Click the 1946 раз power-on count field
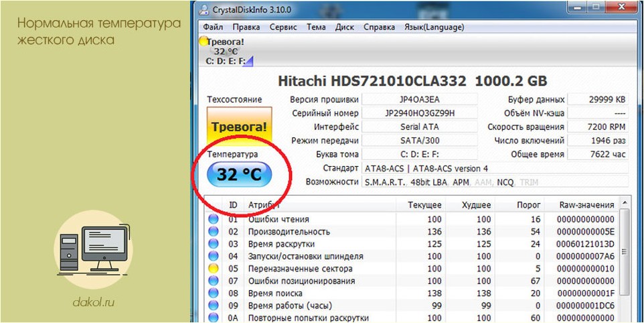Viewport: 644px width, 323px height. pyautogui.click(x=598, y=141)
